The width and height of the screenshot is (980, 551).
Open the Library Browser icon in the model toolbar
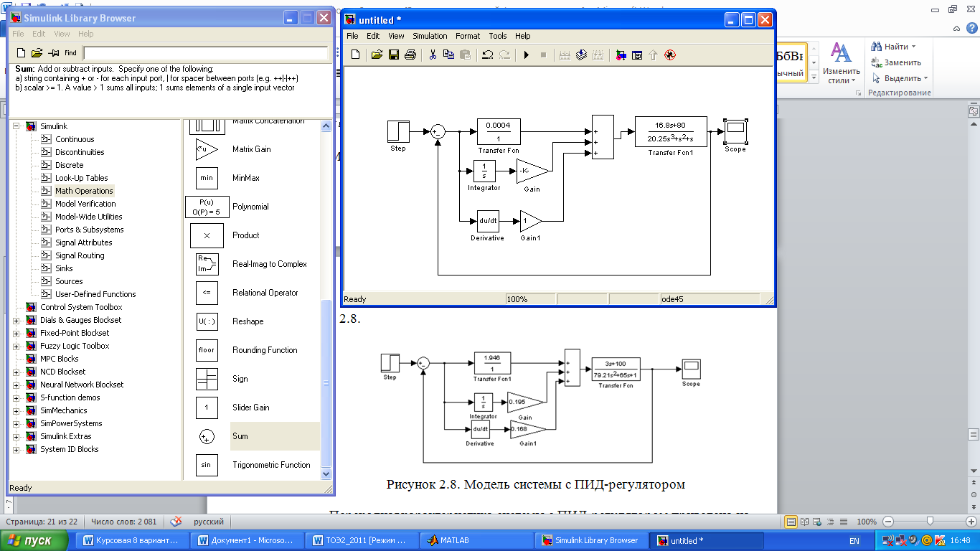tap(621, 55)
